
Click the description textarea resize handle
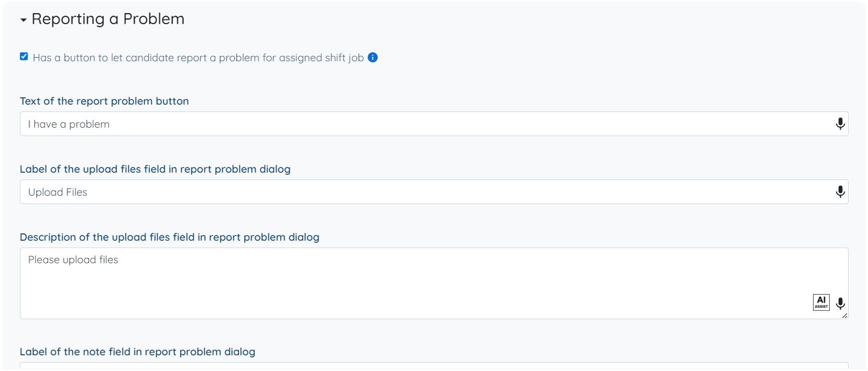pyautogui.click(x=844, y=316)
